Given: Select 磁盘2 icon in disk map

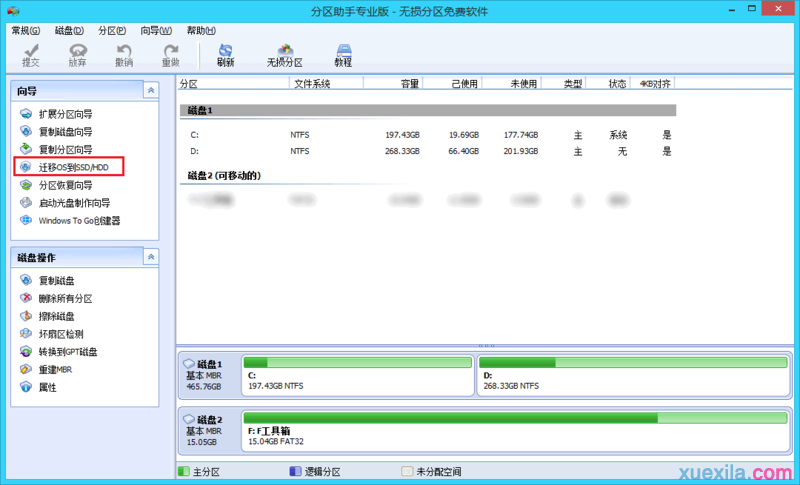Looking at the screenshot, I should click(x=189, y=419).
